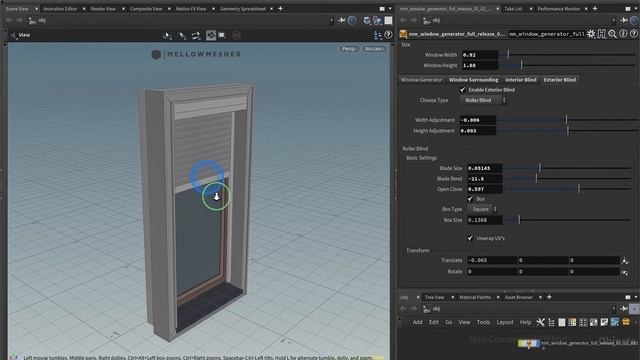Click the orange toolbox icon in network toolbar
The height and width of the screenshot is (360, 640).
[x=626, y=322]
